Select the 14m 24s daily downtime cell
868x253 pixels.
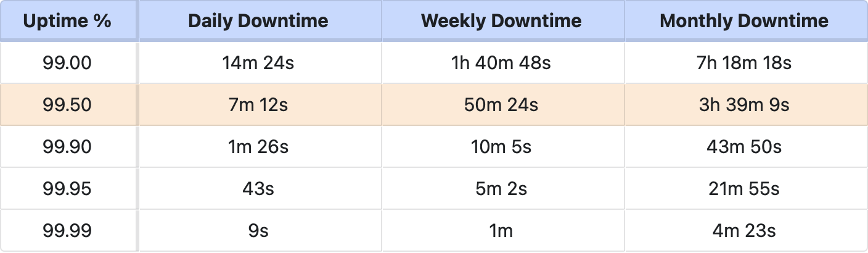pyautogui.click(x=258, y=62)
